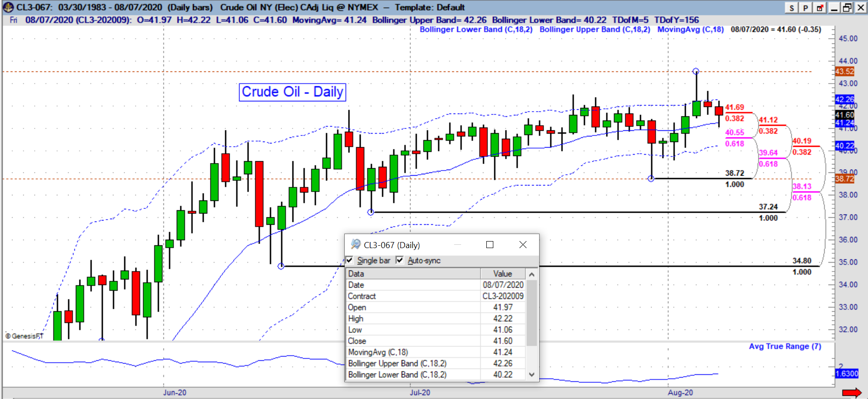Click the chart application icon in the title bar

[8, 7]
